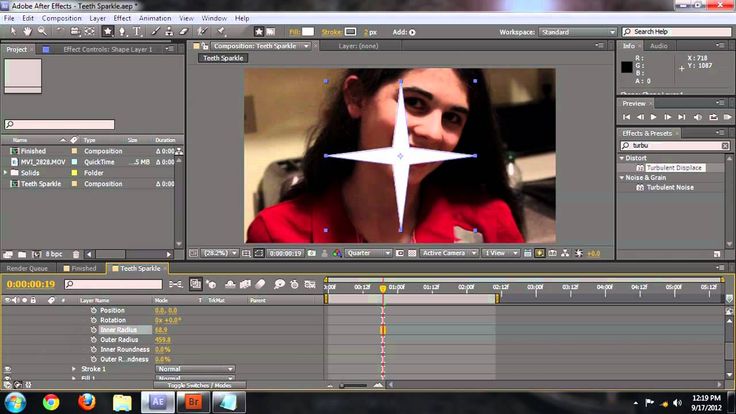Image resolution: width=736 pixels, height=414 pixels.
Task: Select the Zoom tool
Action: pos(42,31)
